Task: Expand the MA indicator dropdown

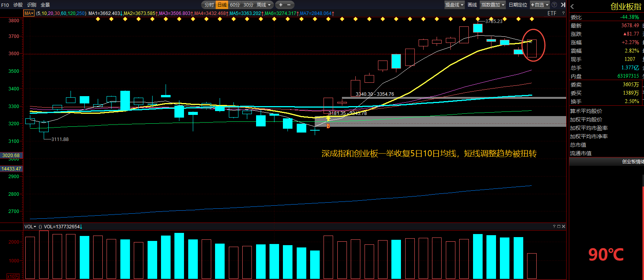Action: coord(29,13)
